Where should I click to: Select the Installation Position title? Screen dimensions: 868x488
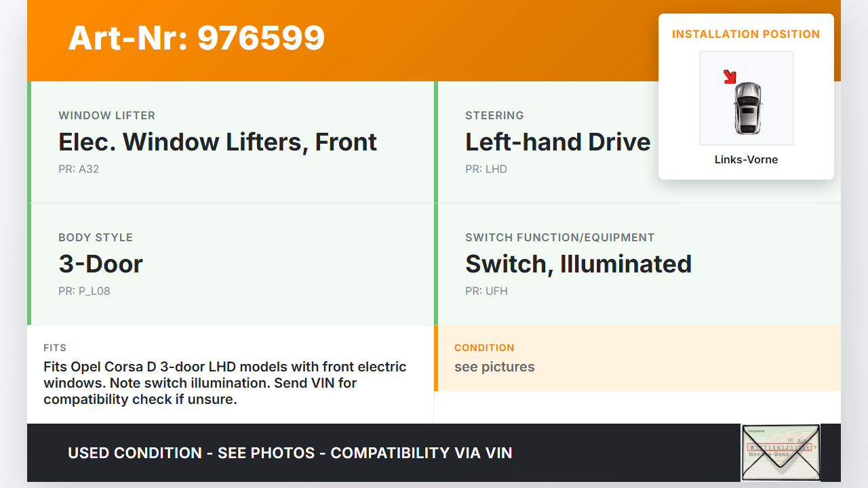pos(746,34)
